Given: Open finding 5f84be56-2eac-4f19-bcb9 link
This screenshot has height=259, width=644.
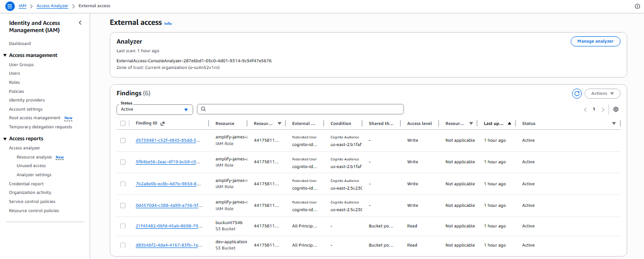Looking at the screenshot, I should pos(168,162).
